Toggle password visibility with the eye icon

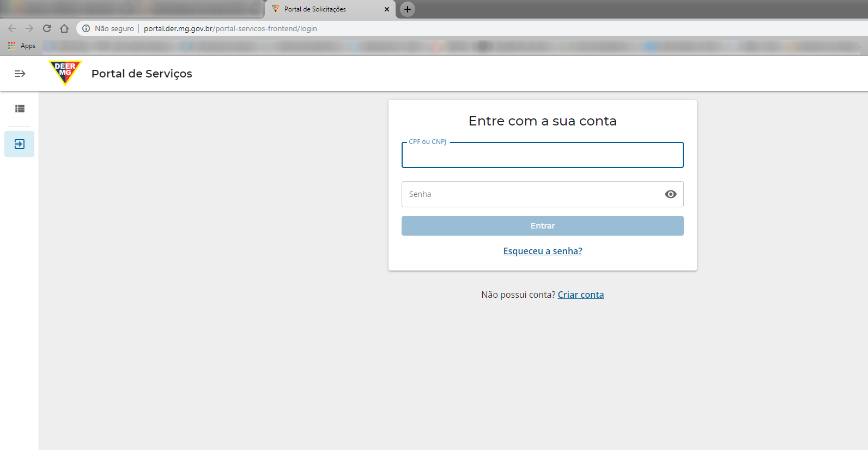tap(670, 194)
